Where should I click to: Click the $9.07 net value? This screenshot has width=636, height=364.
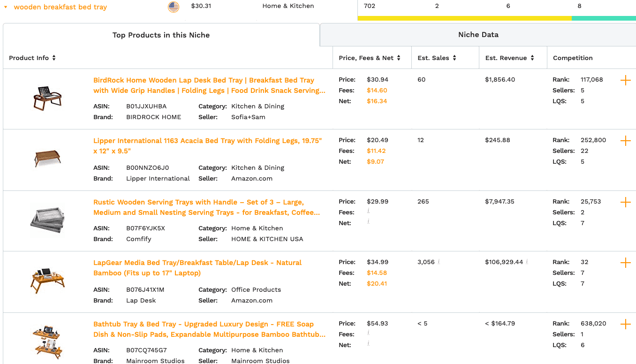click(x=375, y=161)
